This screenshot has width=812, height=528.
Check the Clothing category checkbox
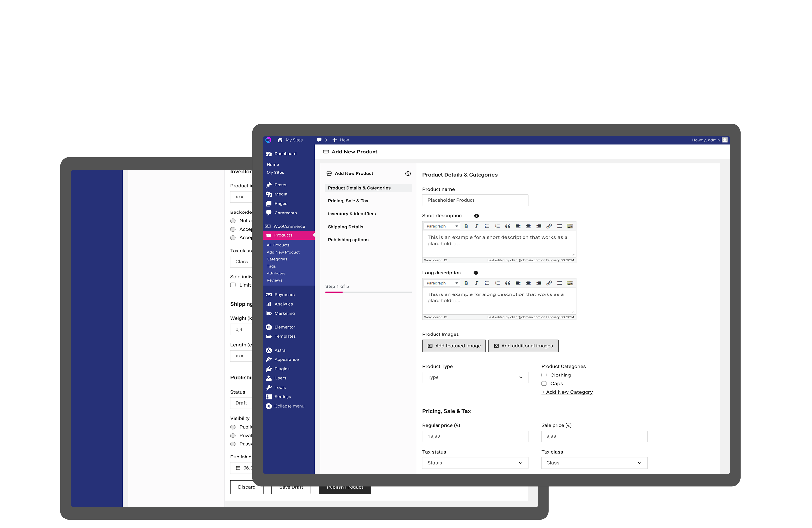pyautogui.click(x=544, y=375)
